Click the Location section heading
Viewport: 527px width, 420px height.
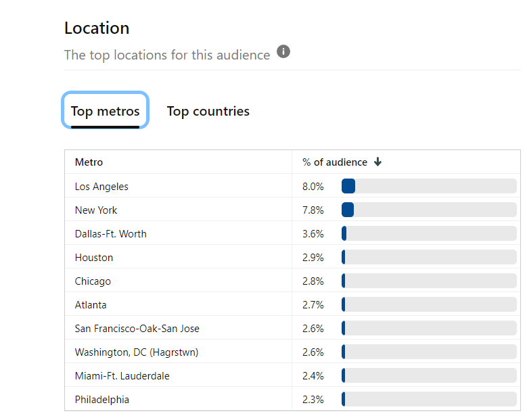(97, 28)
